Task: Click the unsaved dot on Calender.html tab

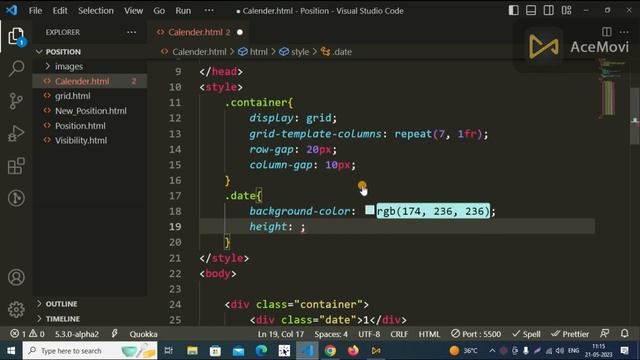Action: [x=240, y=32]
